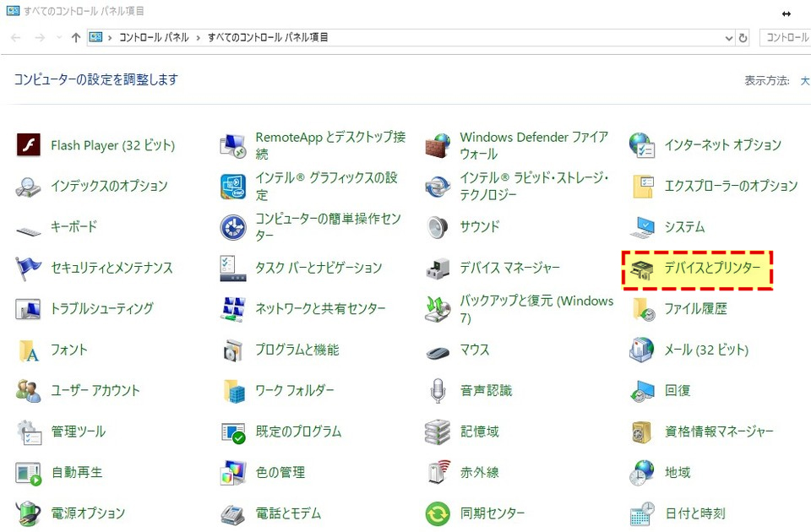Open the 色の管理 icon

[233, 473]
